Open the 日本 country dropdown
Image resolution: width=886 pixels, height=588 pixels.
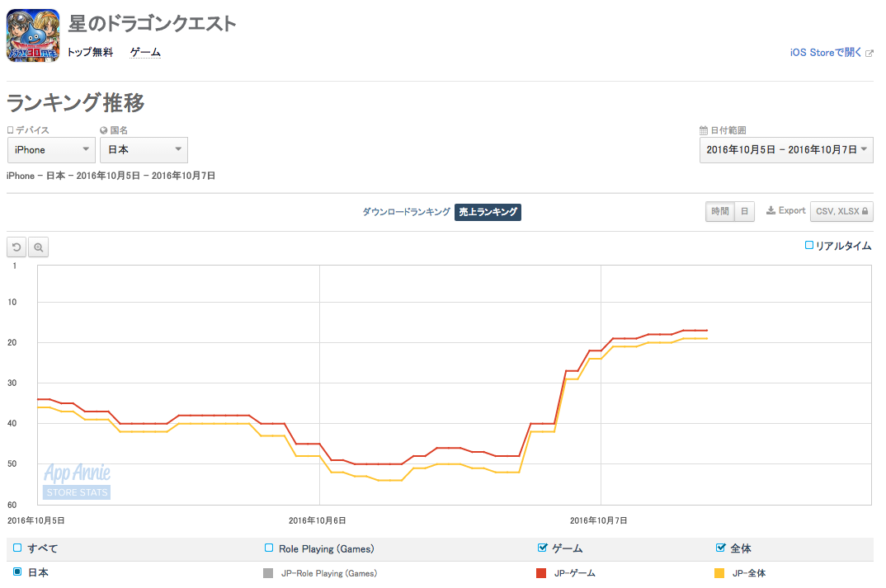pos(144,150)
